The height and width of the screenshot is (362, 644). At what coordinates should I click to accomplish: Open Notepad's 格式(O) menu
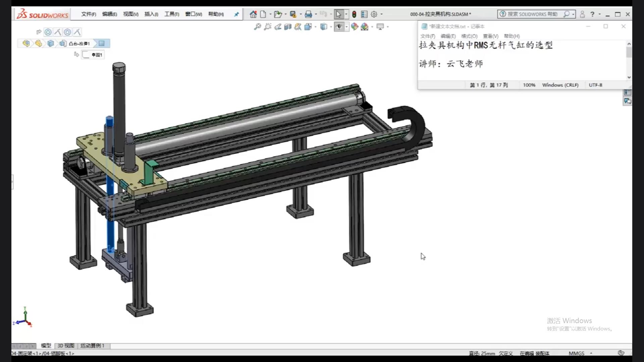469,36
